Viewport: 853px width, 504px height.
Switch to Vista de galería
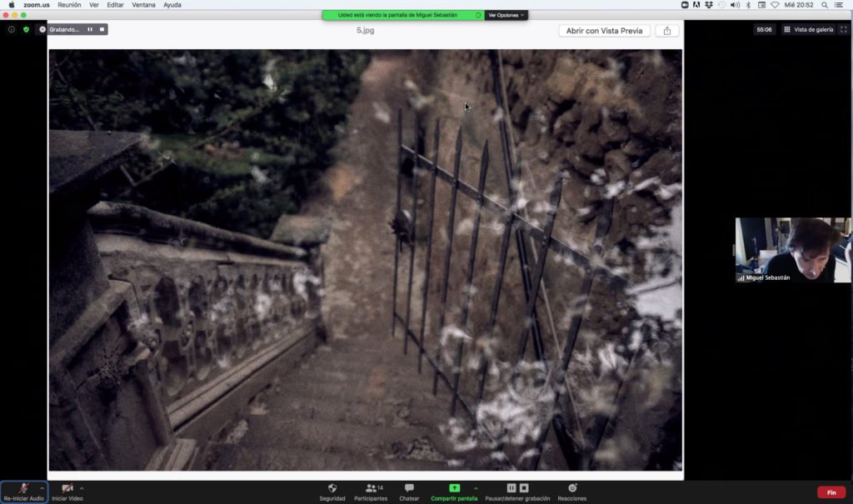(808, 29)
